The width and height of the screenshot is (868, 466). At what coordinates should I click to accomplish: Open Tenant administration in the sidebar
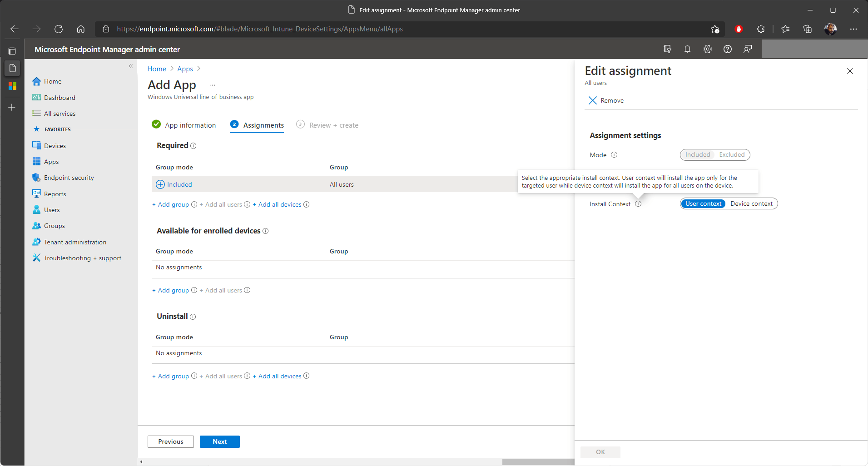[x=75, y=242]
